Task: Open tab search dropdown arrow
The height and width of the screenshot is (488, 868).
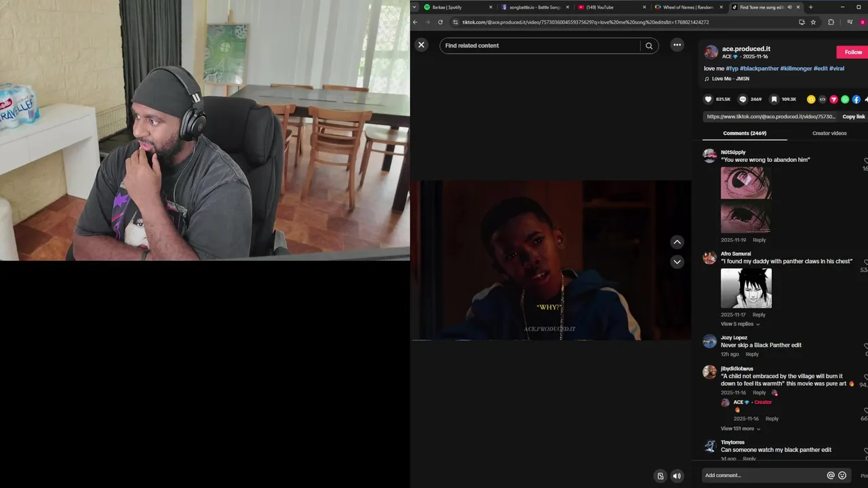Action: 414,7
